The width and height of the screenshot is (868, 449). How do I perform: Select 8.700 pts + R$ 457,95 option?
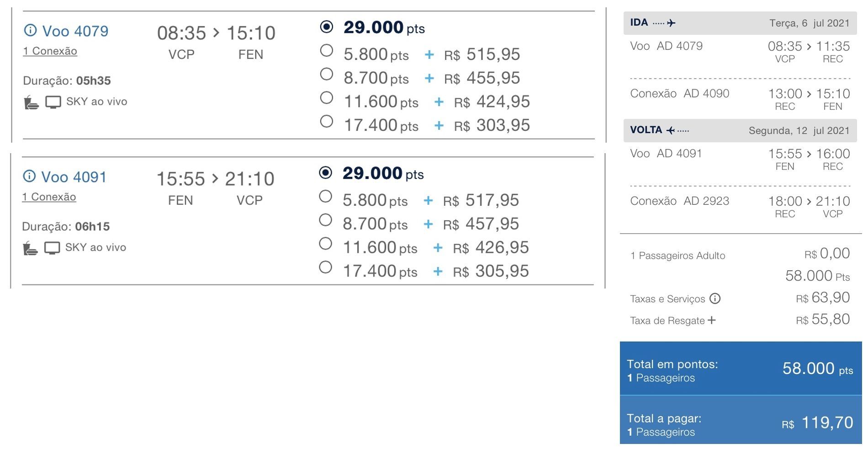[325, 220]
